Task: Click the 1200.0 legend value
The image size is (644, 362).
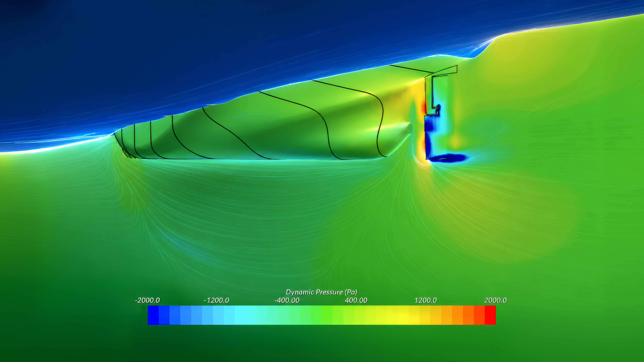Action: tap(426, 300)
